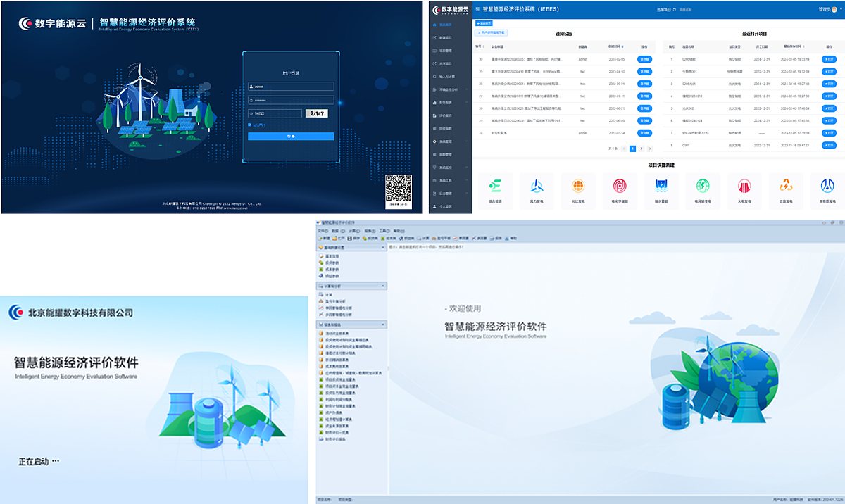Click the 电网输变电 grid icon
This screenshot has width=845, height=504.
click(703, 186)
